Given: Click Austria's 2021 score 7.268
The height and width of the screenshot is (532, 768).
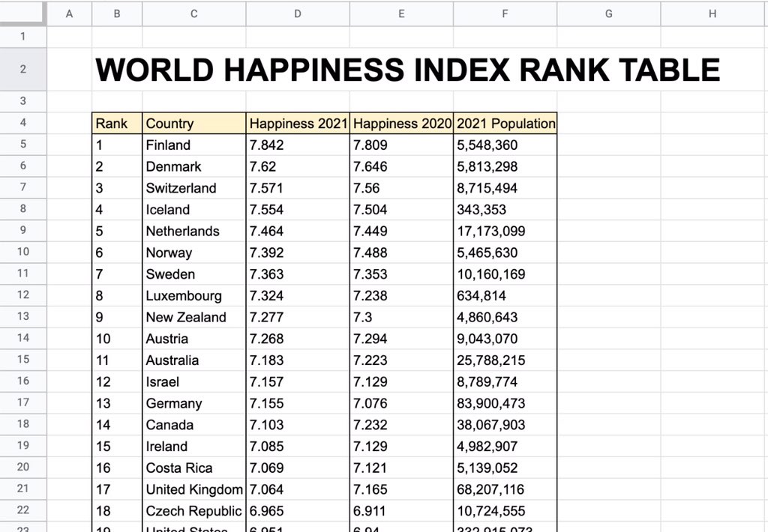Looking at the screenshot, I should (298, 339).
